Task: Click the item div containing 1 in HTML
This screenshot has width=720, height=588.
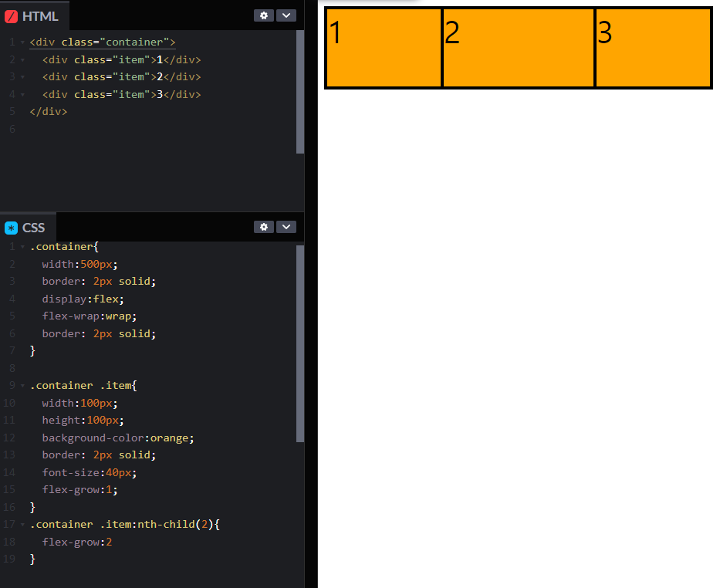Action: [x=122, y=59]
